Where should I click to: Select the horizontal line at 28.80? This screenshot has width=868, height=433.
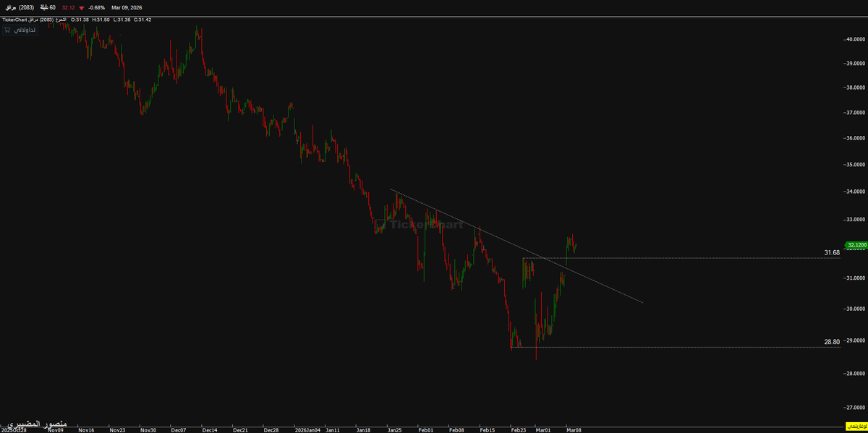(675, 347)
